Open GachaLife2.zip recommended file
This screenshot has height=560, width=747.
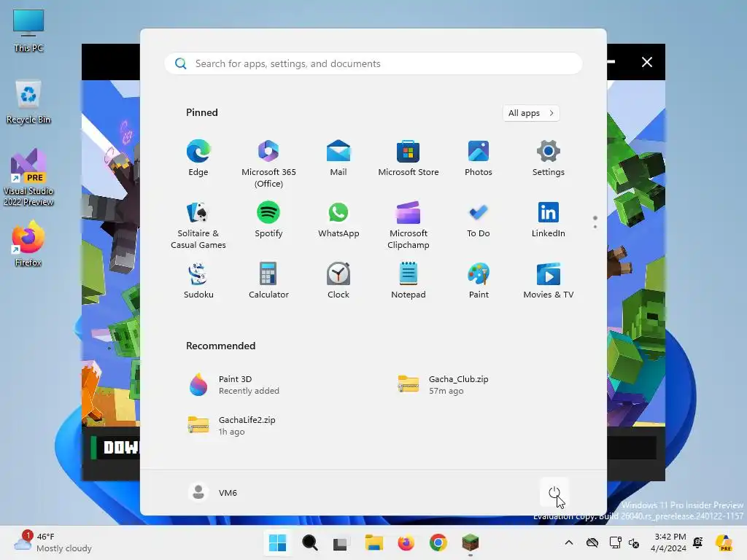click(x=233, y=425)
